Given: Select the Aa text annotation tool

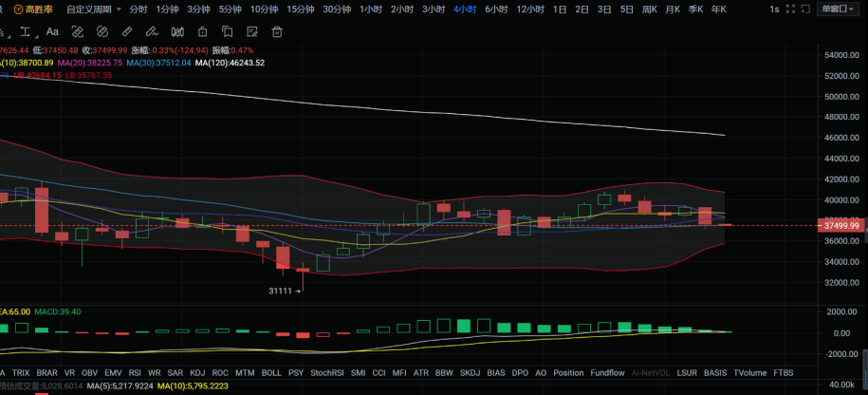Looking at the screenshot, I should click(52, 31).
